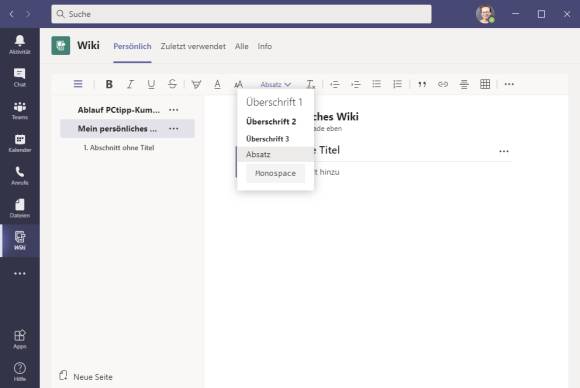Insert a table from the toolbar
The height and width of the screenshot is (388, 580).
click(485, 84)
